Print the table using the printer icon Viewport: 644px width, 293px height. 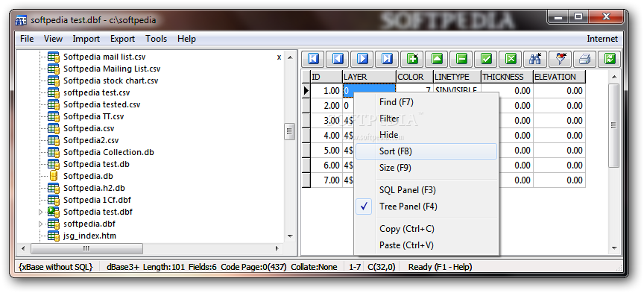(584, 59)
